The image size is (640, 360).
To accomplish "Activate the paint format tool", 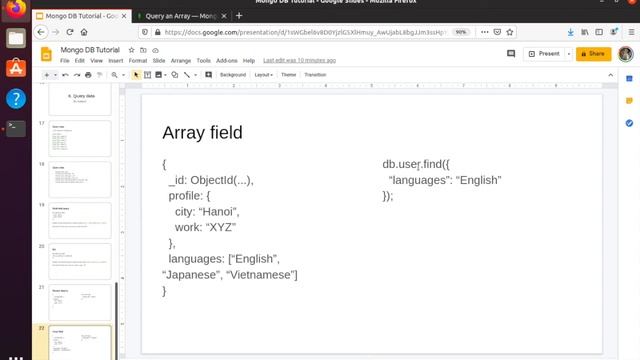I will point(100,75).
